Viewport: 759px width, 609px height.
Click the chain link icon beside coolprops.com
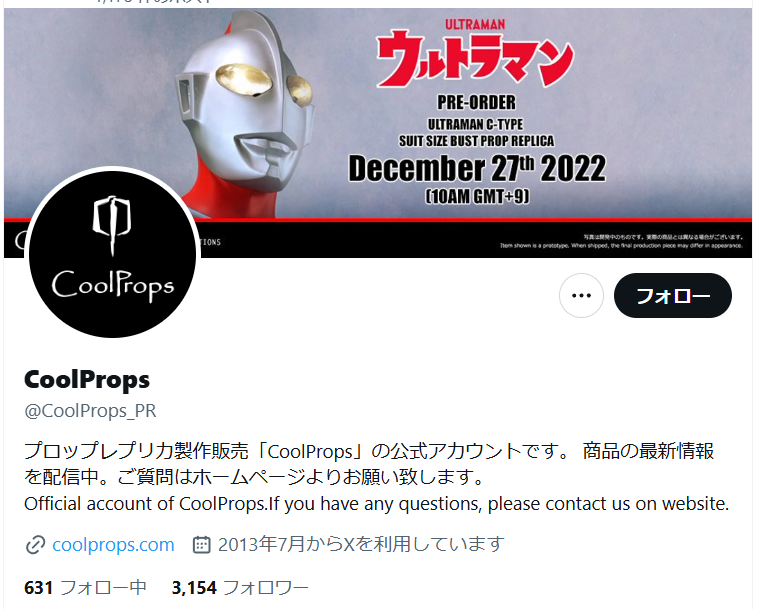(35, 545)
